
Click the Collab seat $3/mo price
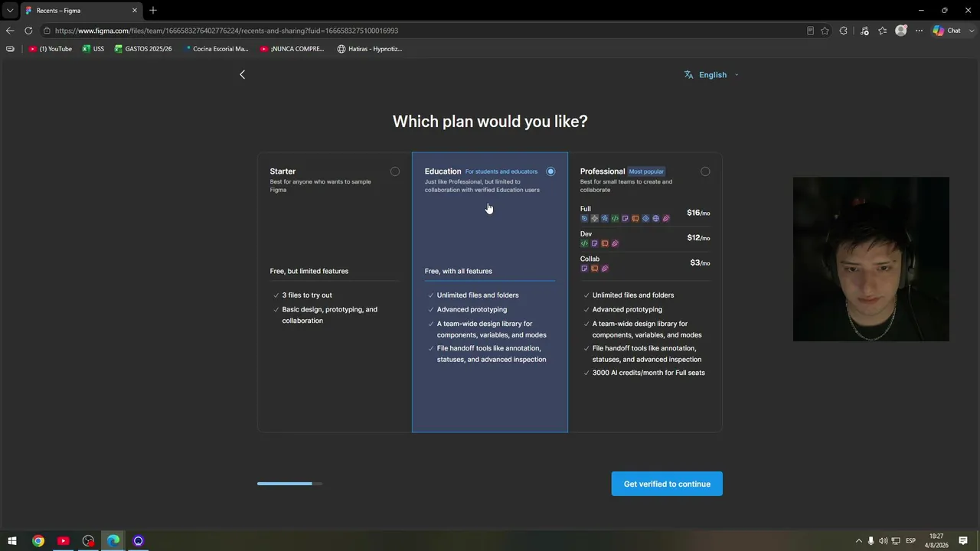[x=700, y=262]
